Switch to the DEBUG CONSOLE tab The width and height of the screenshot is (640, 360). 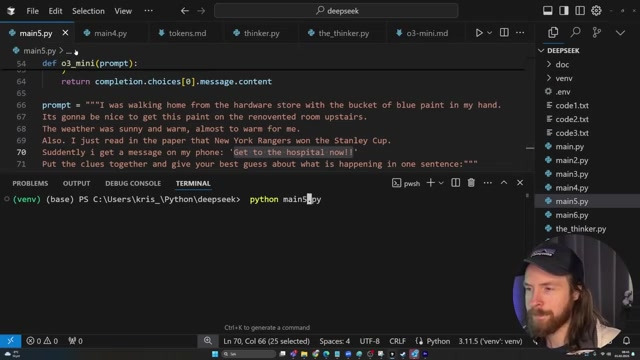tap(133, 183)
